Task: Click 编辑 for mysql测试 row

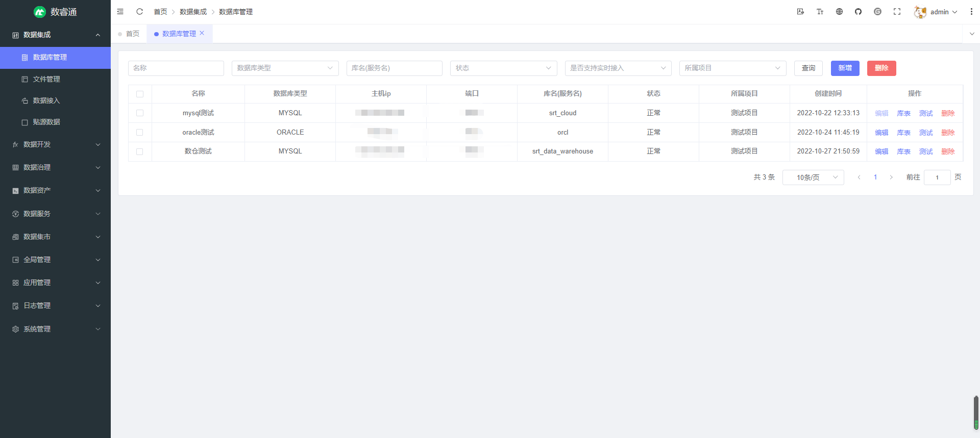Action: pyautogui.click(x=881, y=113)
